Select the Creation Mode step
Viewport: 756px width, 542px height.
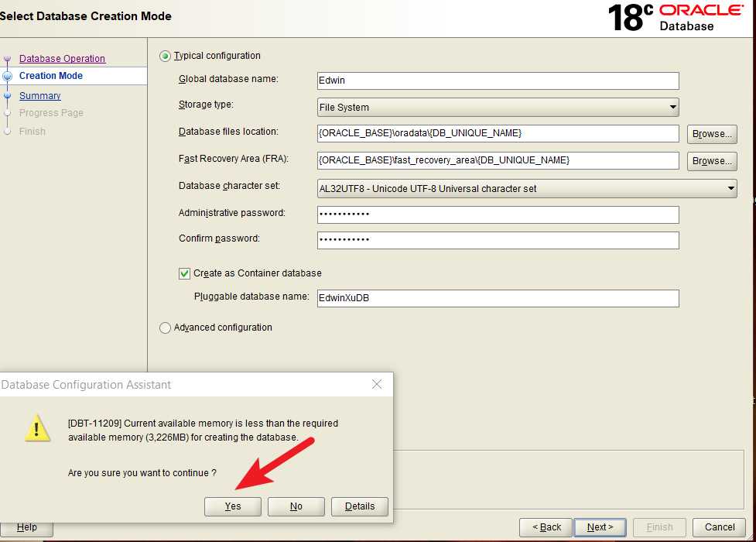pos(50,76)
